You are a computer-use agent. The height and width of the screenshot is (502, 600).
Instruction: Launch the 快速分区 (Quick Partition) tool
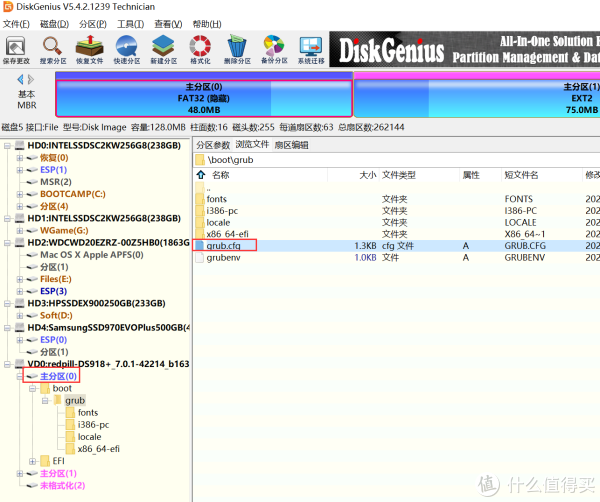point(126,48)
